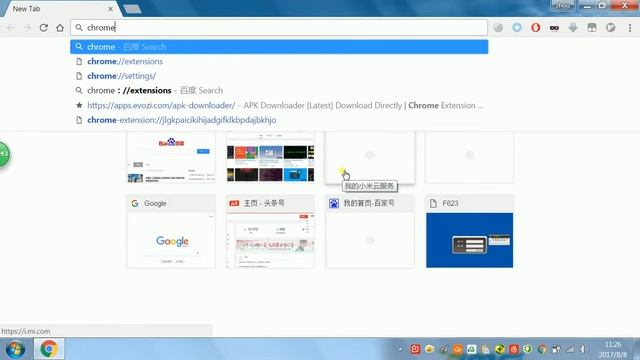
Task: Open the Windows Start menu
Action: [15, 349]
